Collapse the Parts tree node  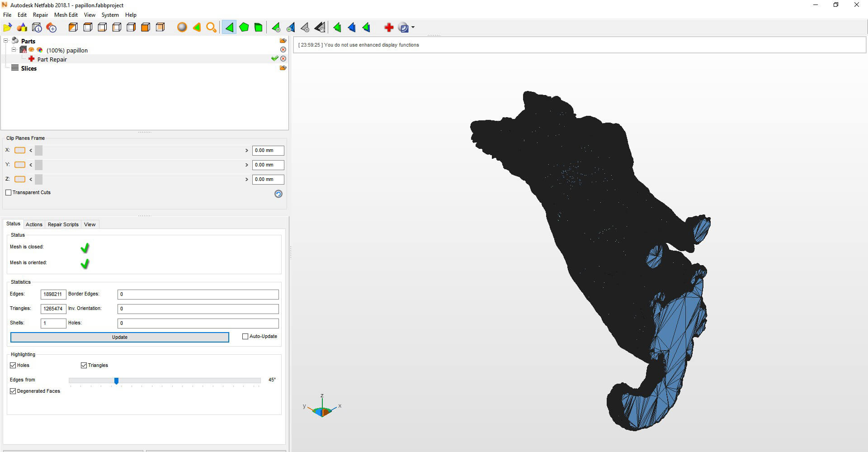tap(6, 41)
